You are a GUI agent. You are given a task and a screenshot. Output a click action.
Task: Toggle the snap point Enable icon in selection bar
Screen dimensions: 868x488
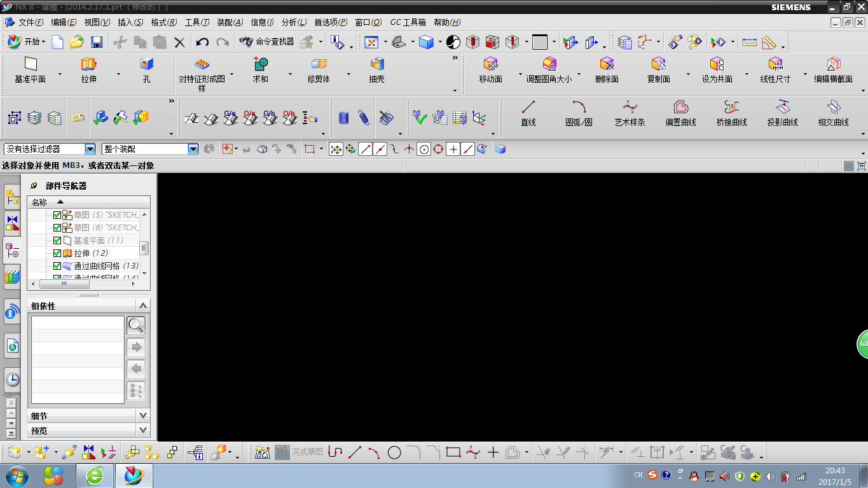pos(336,149)
